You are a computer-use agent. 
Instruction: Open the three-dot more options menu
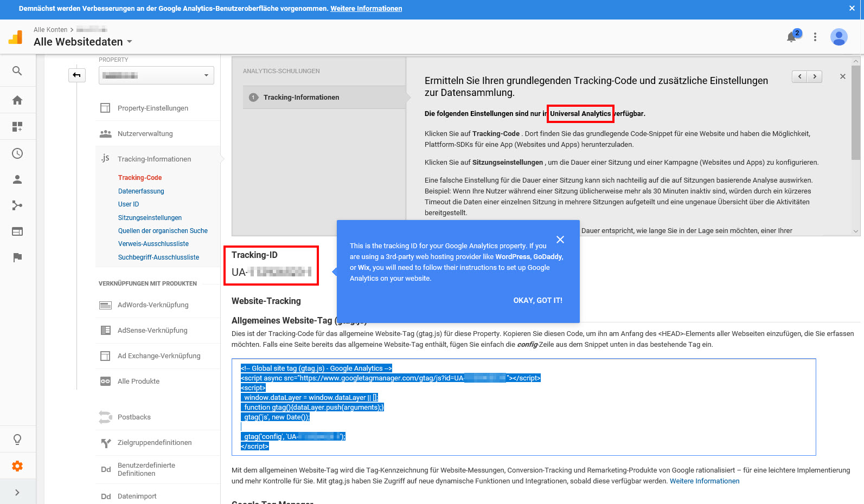(815, 37)
